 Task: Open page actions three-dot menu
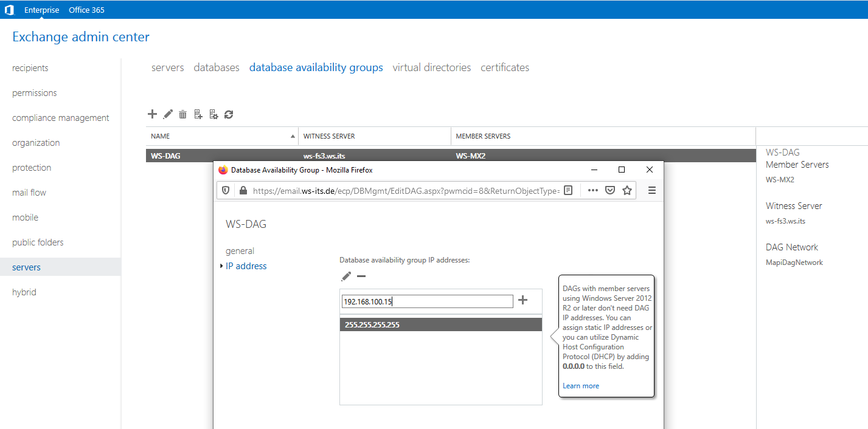[x=592, y=190]
